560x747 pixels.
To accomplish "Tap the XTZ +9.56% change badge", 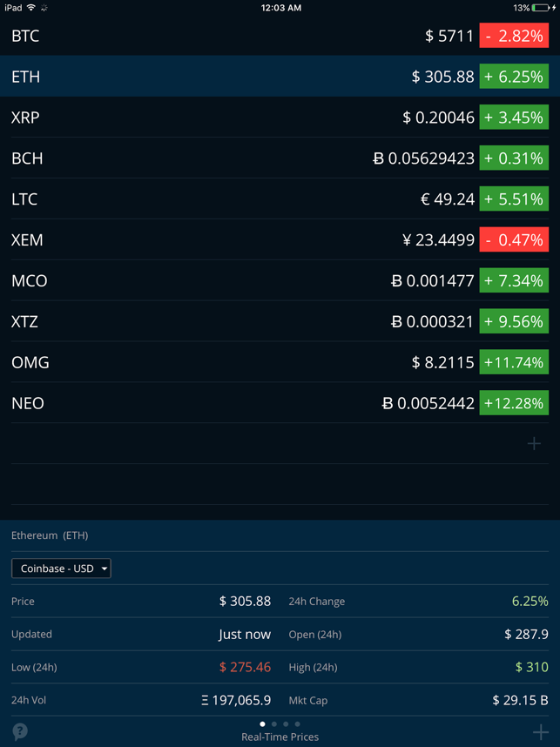I will [514, 321].
